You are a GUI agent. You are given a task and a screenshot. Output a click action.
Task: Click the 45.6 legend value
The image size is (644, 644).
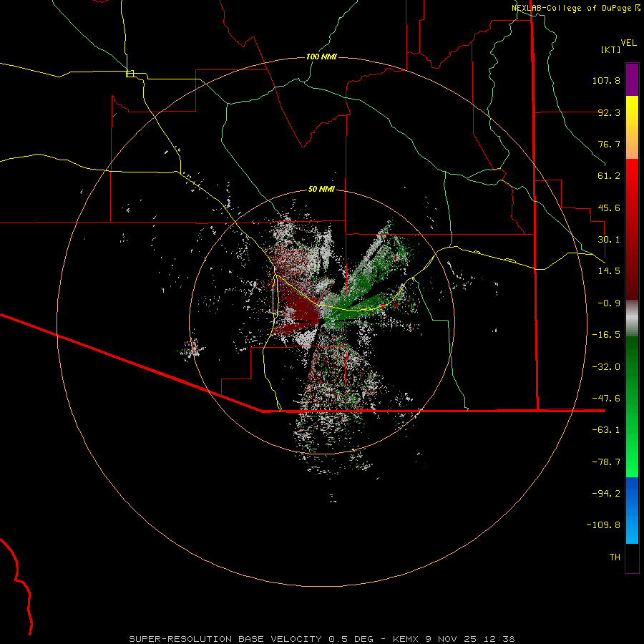(x=609, y=208)
